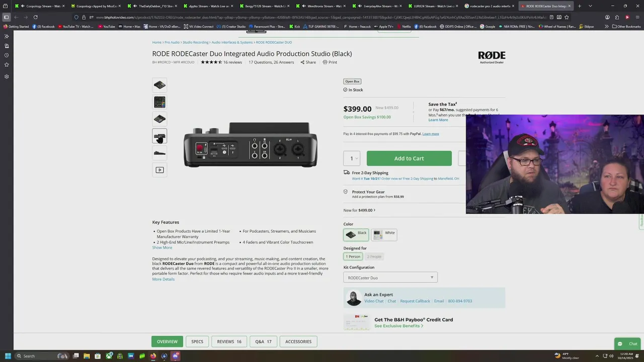
Task: Switch to the Overview tab
Action: (x=167, y=341)
